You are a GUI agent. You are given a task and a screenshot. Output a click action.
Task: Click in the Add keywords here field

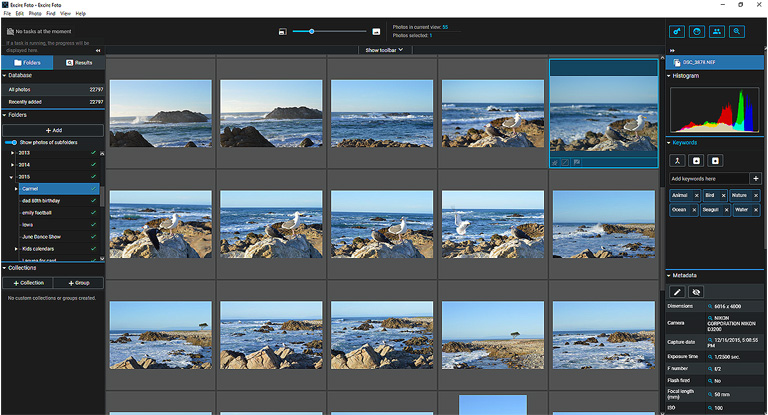click(x=709, y=179)
